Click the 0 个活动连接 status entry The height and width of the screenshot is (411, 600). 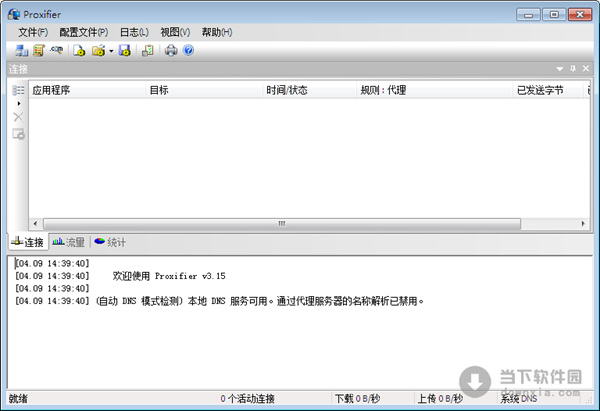coord(247,399)
